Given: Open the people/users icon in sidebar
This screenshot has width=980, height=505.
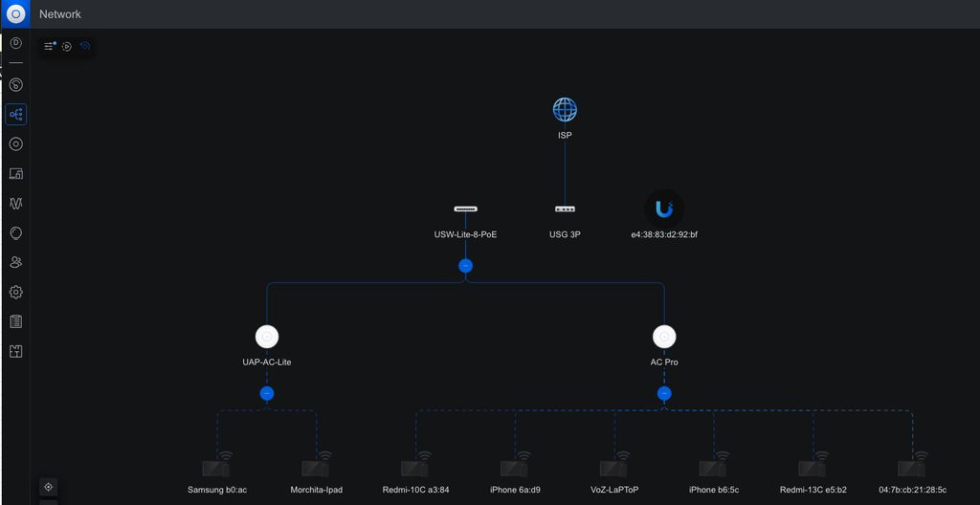Looking at the screenshot, I should click(x=15, y=262).
